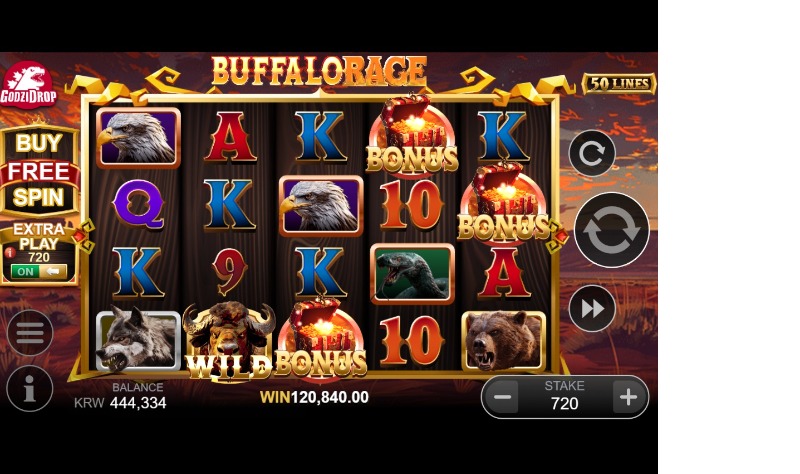800x474 pixels.
Task: Click the small red info badge on Extra Play
Action: 9,252
